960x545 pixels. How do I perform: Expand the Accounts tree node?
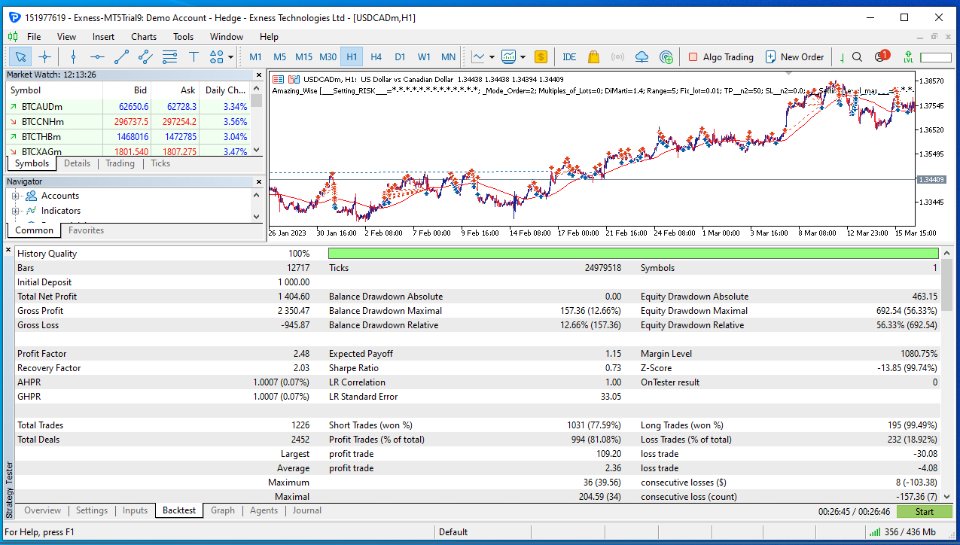pos(15,196)
